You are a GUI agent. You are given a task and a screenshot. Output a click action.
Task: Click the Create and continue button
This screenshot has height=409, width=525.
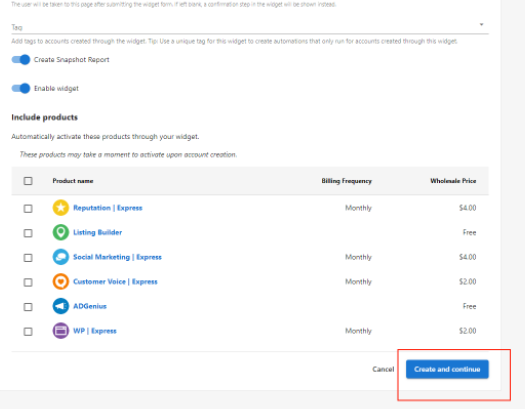447,369
